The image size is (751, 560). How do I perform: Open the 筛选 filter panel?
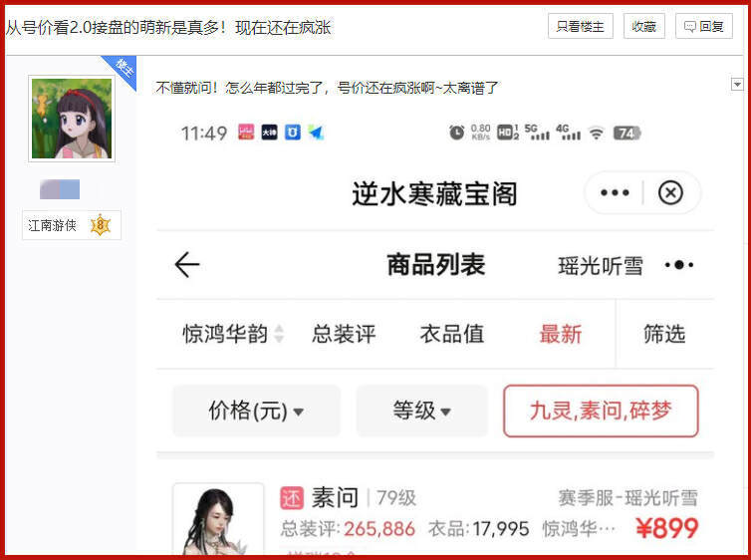coord(663,334)
